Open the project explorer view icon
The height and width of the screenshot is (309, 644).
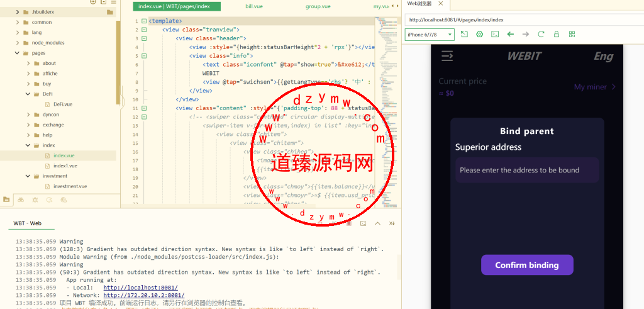(6, 199)
